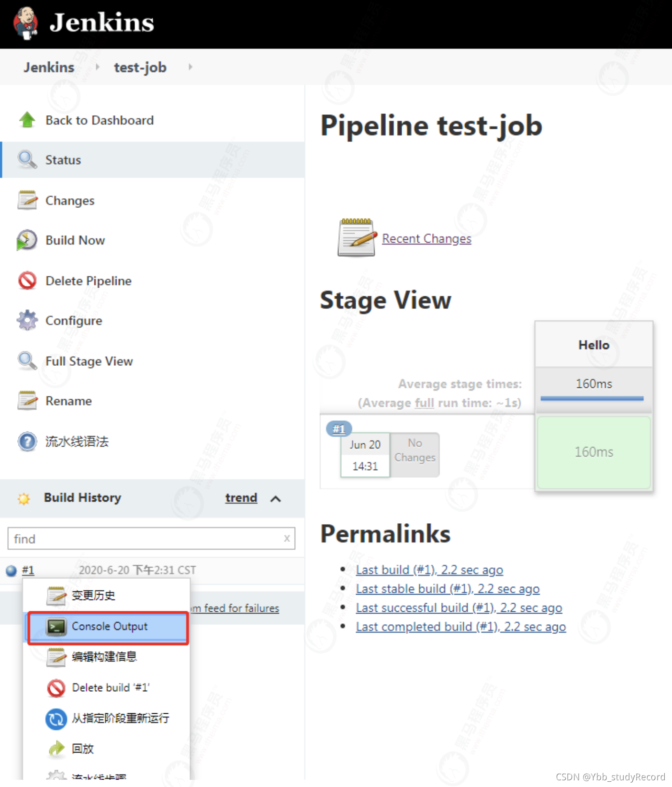Screen dimensions: 672x787
Task: Click the #1 badge in Stage View
Action: tap(339, 429)
